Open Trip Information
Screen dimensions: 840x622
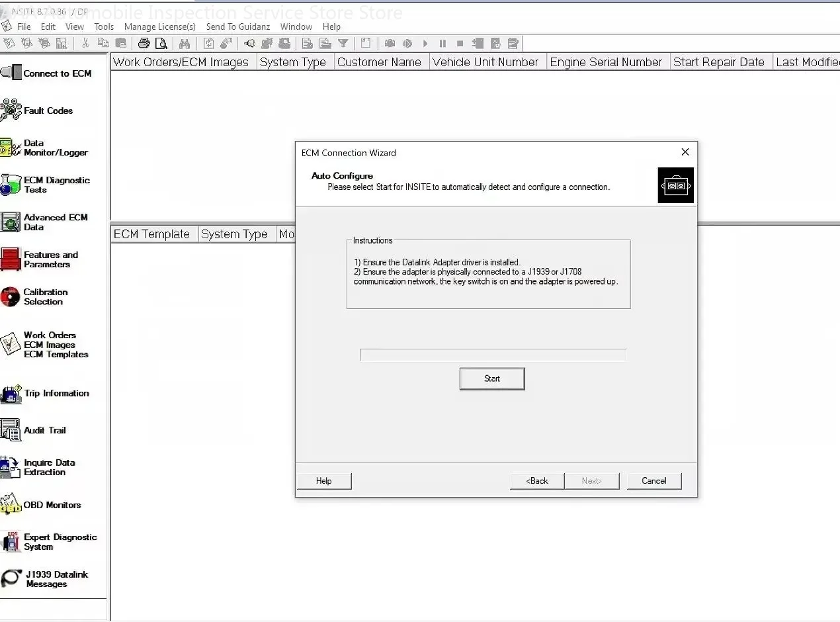click(45, 393)
